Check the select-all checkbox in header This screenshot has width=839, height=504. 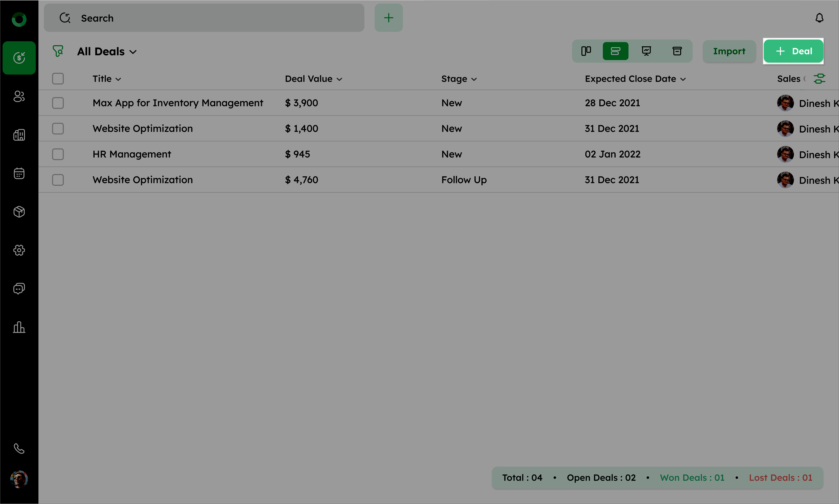(x=58, y=79)
